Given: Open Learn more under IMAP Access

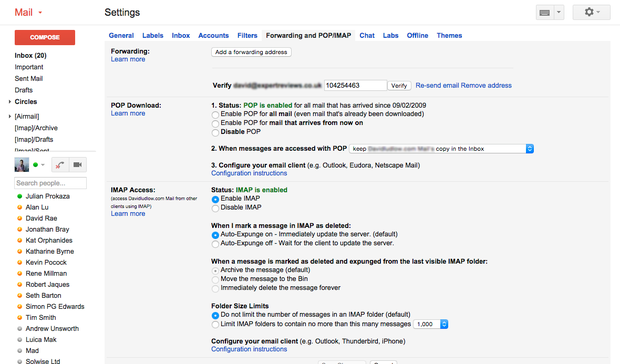Looking at the screenshot, I should click(128, 214).
